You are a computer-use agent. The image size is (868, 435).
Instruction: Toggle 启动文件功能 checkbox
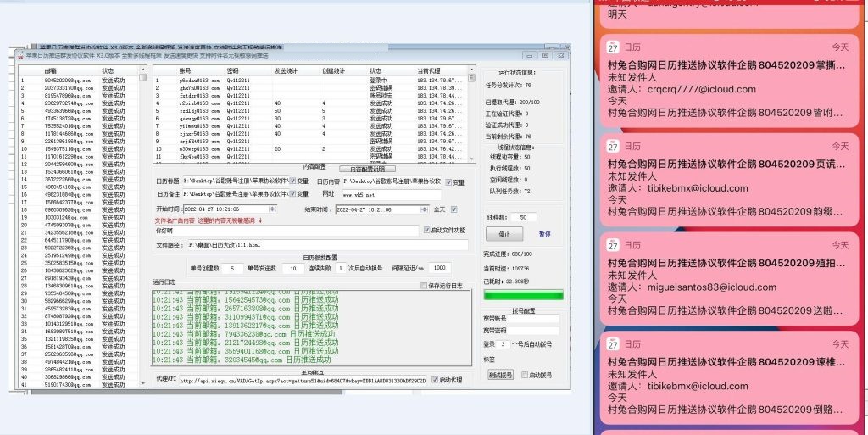coord(426,230)
